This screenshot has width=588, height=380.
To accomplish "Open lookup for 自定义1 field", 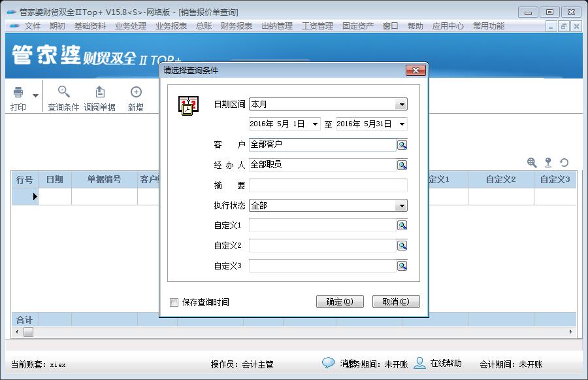I will [x=402, y=225].
